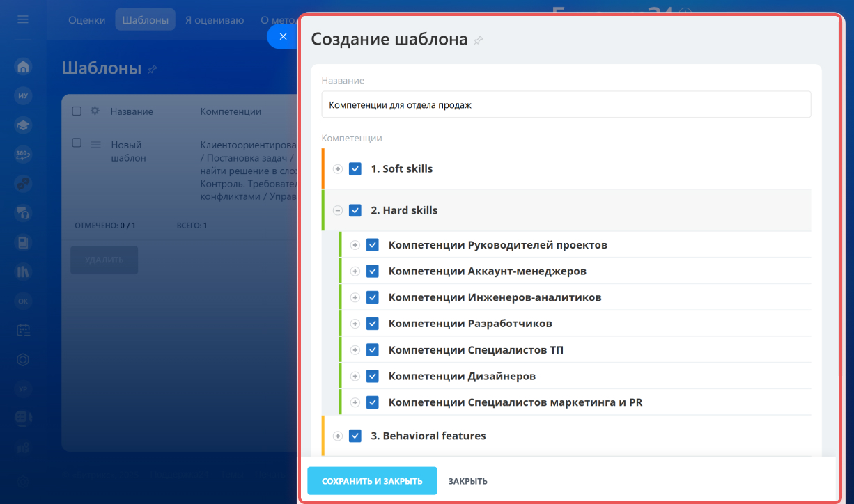Screen dimensions: 854x504
Task: Uncheck the 1. Soft skills checkbox
Action: [355, 168]
